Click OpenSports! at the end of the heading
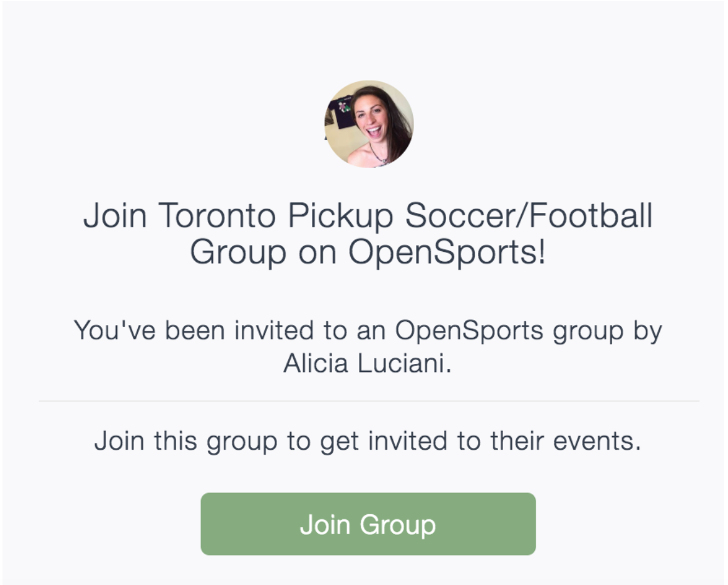This screenshot has height=585, width=728. coord(447,252)
